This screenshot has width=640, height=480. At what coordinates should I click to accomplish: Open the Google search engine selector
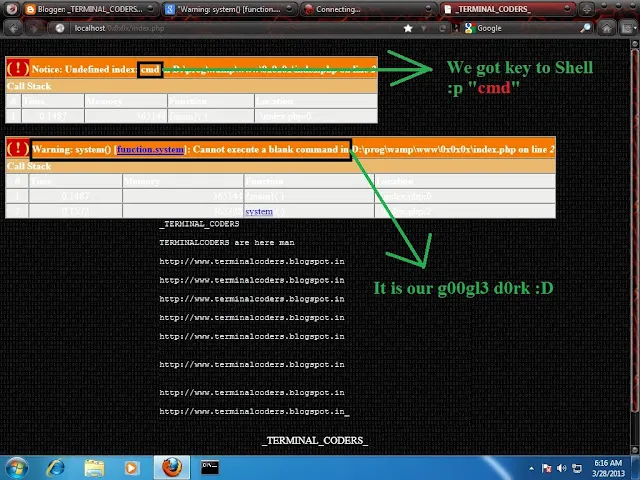[469, 28]
